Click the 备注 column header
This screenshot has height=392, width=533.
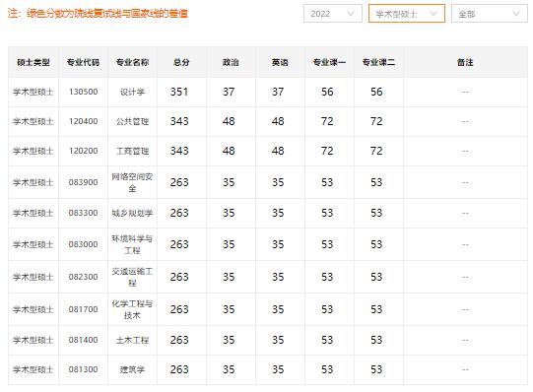[465, 62]
